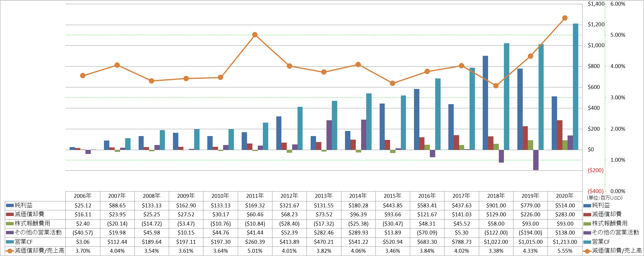The width and height of the screenshot is (644, 256).
Task: Click the $541.22 営業CF cell
Action: [x=358, y=242]
